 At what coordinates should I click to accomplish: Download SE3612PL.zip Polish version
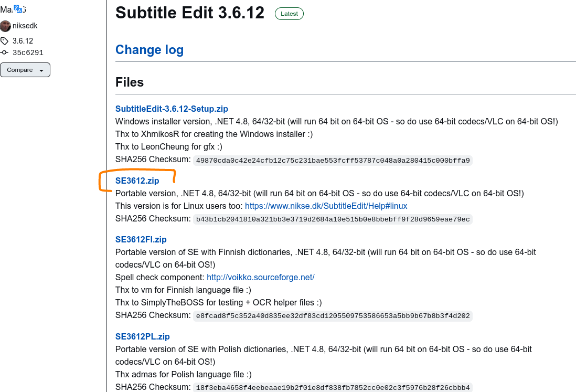click(142, 336)
